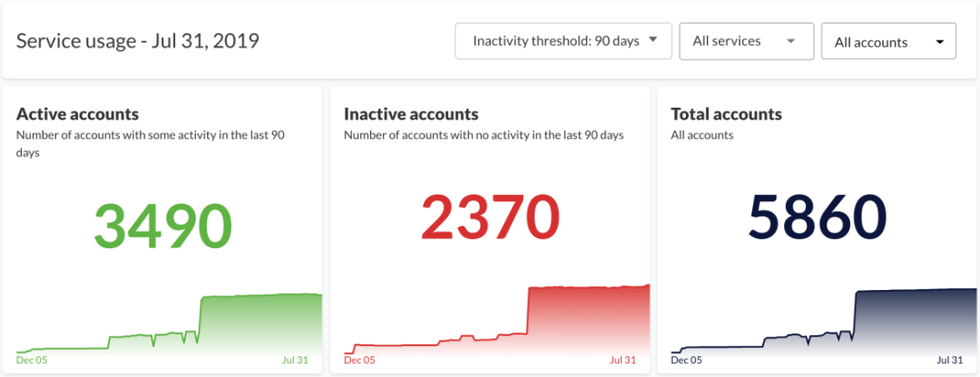Click the navy total accounts area chart
980x377 pixels.
(824, 321)
